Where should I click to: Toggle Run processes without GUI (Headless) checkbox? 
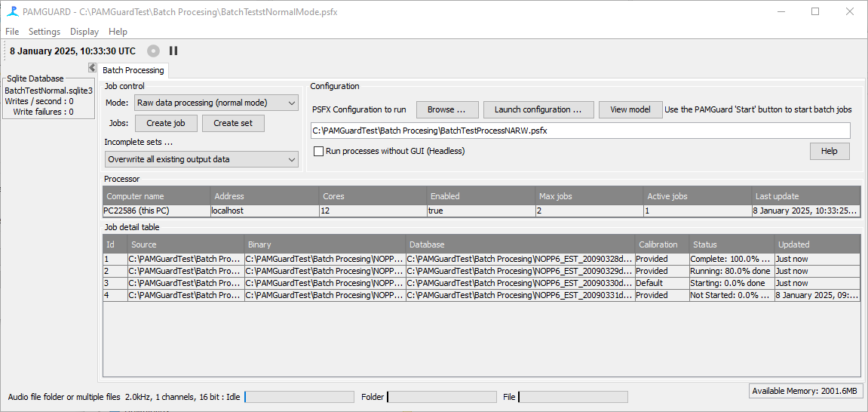pyautogui.click(x=318, y=151)
